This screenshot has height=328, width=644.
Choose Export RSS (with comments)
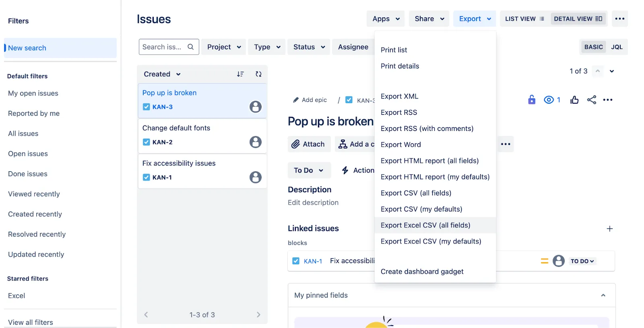pyautogui.click(x=435, y=129)
